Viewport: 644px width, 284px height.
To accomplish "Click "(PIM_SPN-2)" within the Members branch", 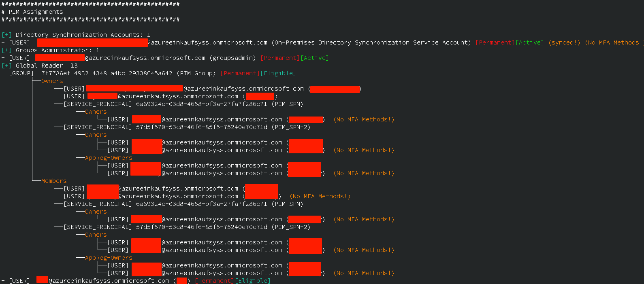I will coord(291,227).
